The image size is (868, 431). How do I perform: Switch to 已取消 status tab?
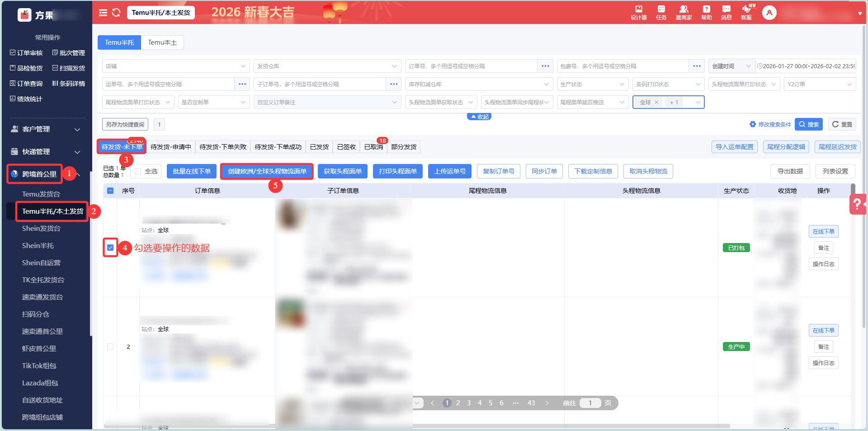(373, 147)
